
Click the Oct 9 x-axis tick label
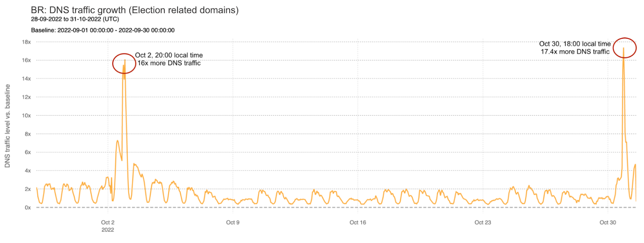(x=233, y=222)
